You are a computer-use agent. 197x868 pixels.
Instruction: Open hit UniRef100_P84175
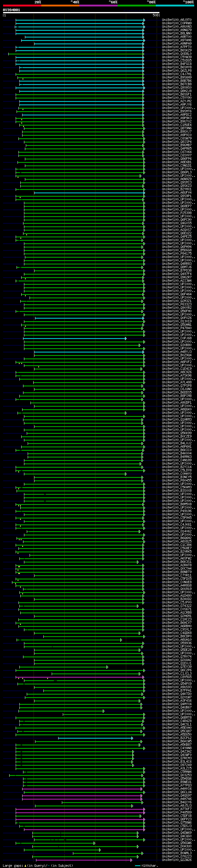177,253
